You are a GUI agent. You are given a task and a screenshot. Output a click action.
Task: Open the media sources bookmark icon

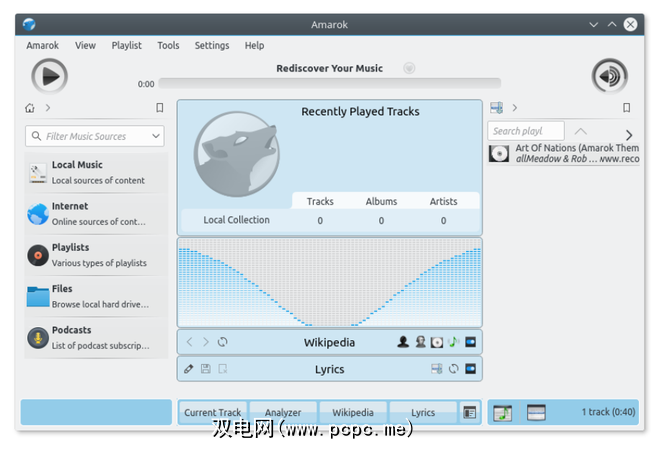click(159, 108)
